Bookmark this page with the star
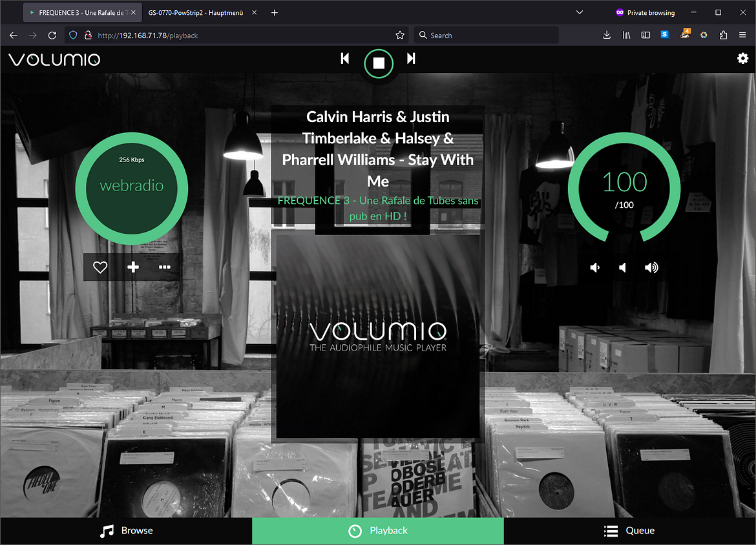The width and height of the screenshot is (756, 545). coord(400,35)
